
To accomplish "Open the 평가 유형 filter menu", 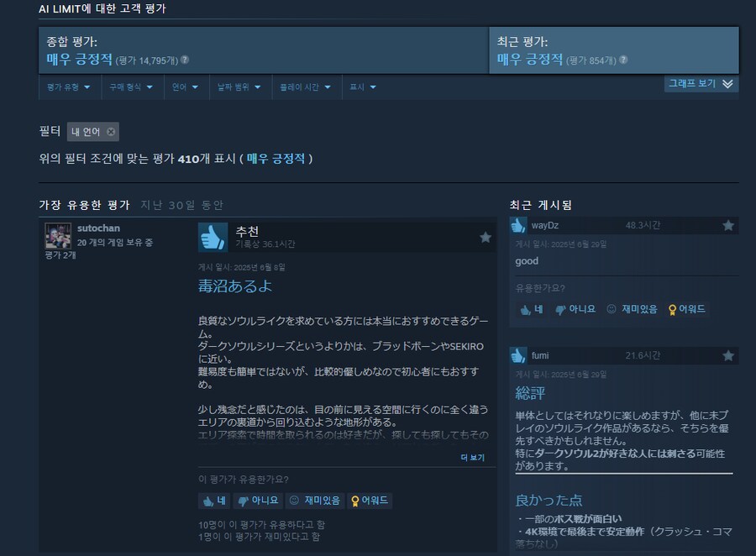I will click(x=69, y=87).
